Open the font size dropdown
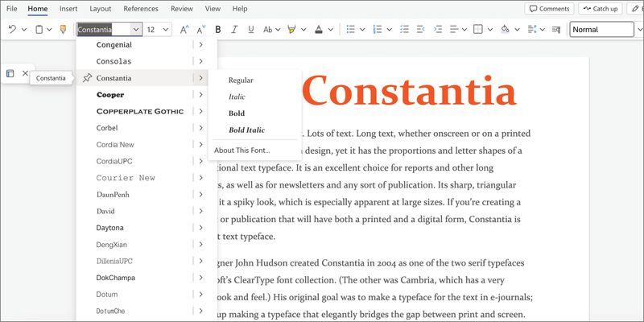 (166, 30)
